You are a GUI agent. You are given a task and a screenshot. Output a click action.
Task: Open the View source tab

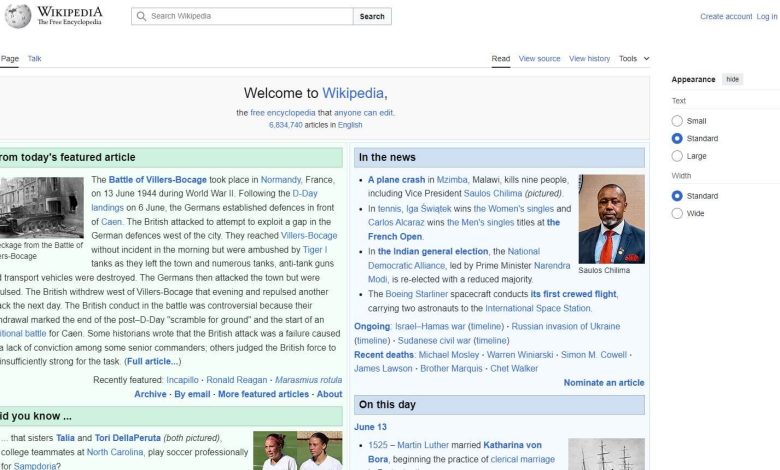pyautogui.click(x=539, y=59)
